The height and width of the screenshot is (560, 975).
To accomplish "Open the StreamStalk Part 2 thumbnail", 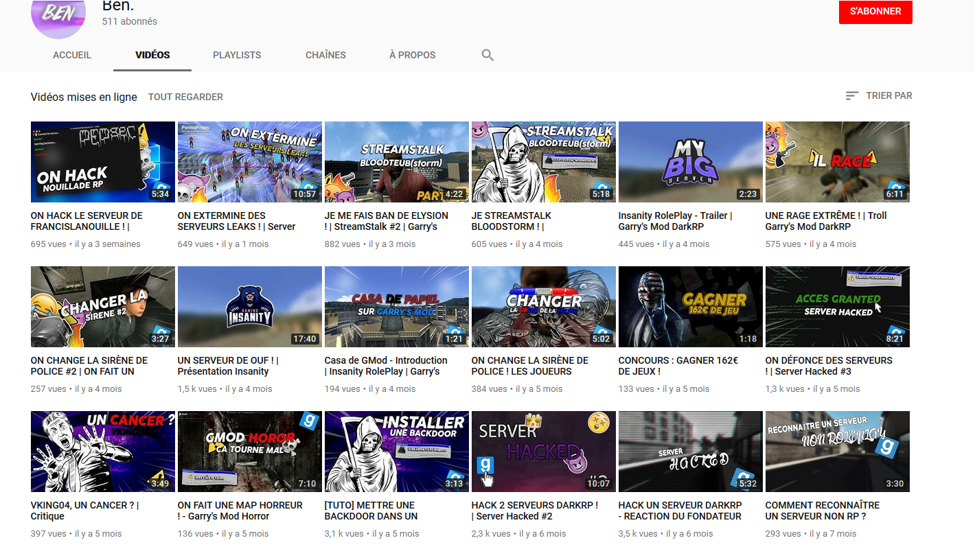I will (397, 162).
